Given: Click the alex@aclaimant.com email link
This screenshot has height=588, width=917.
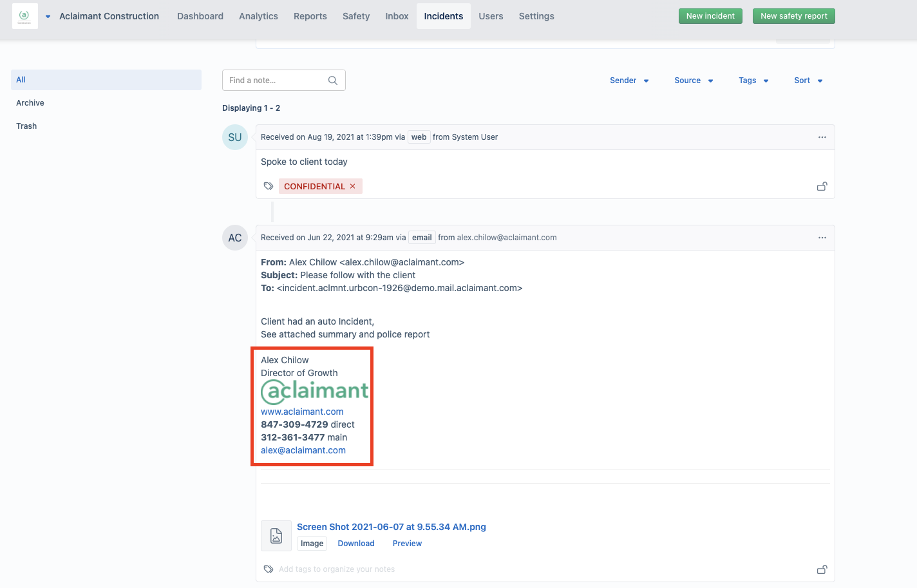Looking at the screenshot, I should click(x=303, y=450).
